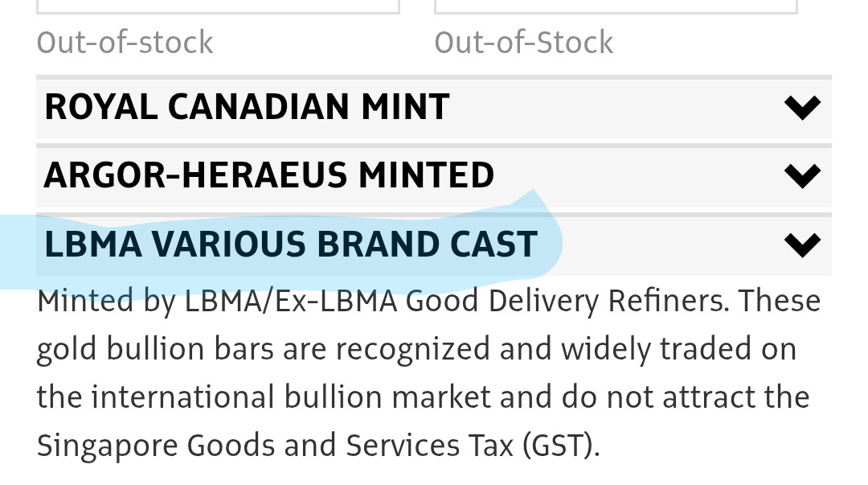
Task: Click the words 'LBMA/Ex-LBMA' in the description
Action: coord(291,302)
